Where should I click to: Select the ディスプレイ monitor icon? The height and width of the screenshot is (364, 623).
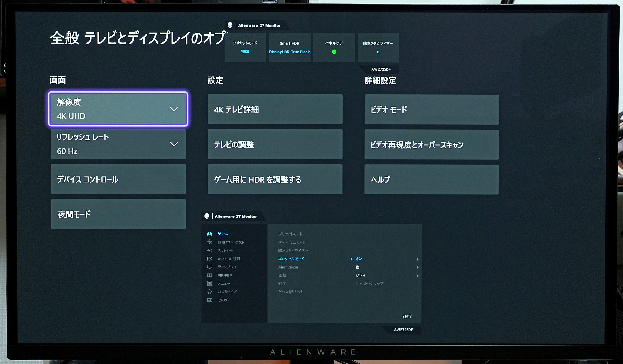(210, 267)
